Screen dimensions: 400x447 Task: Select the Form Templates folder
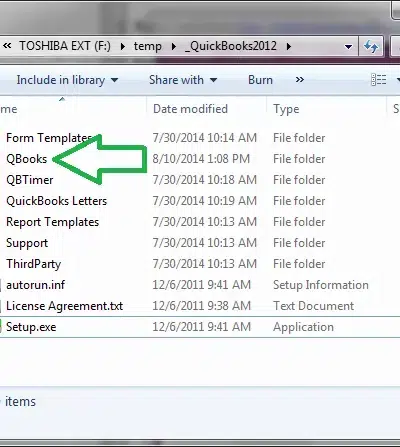(x=49, y=138)
